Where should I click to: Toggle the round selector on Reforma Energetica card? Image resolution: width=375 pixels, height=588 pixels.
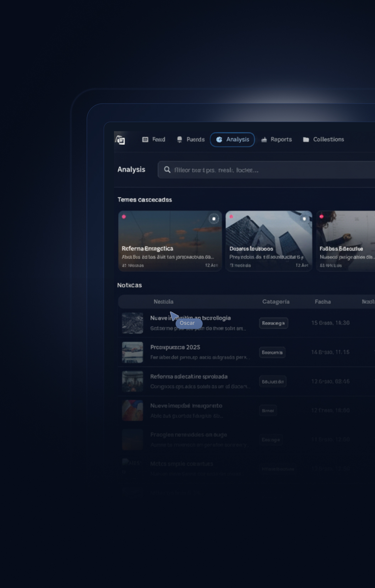[213, 219]
